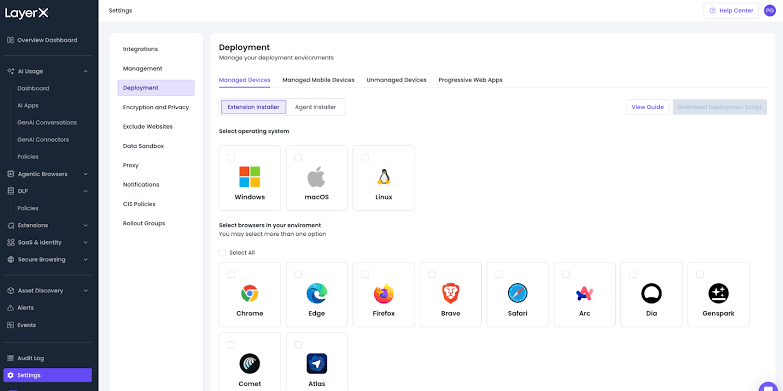This screenshot has width=783, height=391.
Task: Click the View Guide button
Action: click(x=648, y=107)
